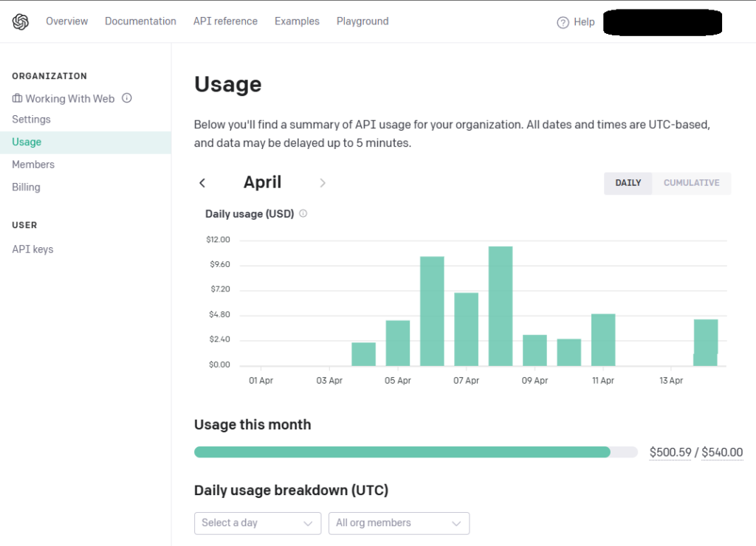Open the Members page in sidebar
The image size is (756, 546).
(33, 165)
